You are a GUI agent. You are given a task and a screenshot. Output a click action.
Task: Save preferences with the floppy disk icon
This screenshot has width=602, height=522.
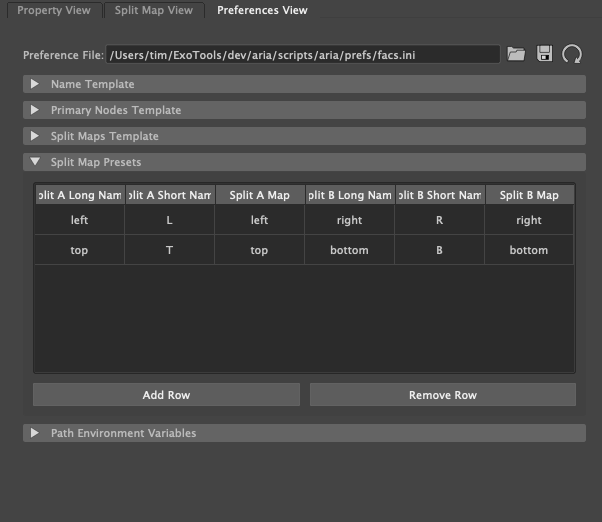544,54
